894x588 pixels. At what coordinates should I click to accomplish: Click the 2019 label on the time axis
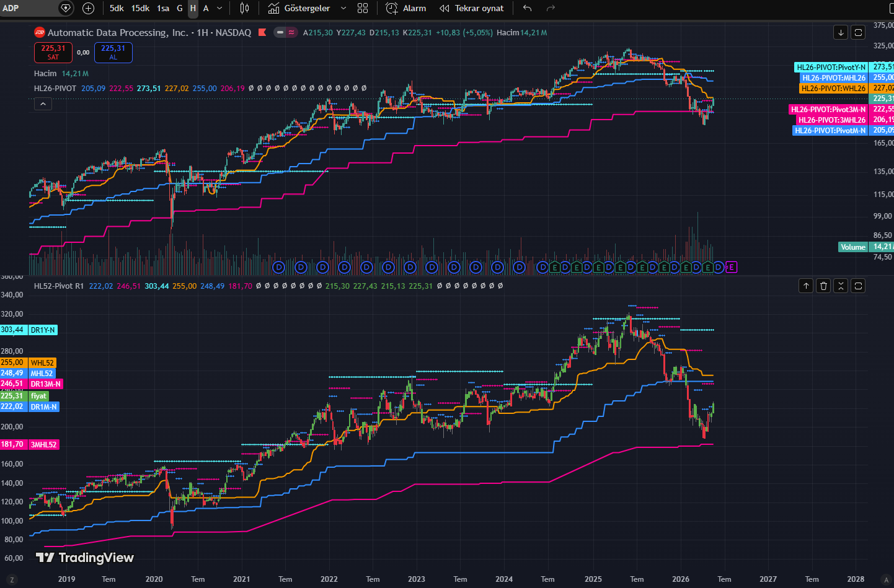pos(66,579)
